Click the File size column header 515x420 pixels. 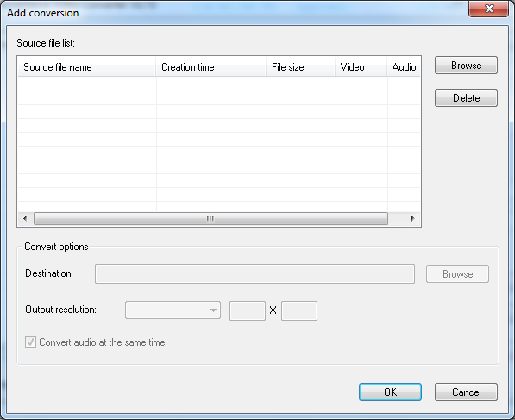(300, 67)
